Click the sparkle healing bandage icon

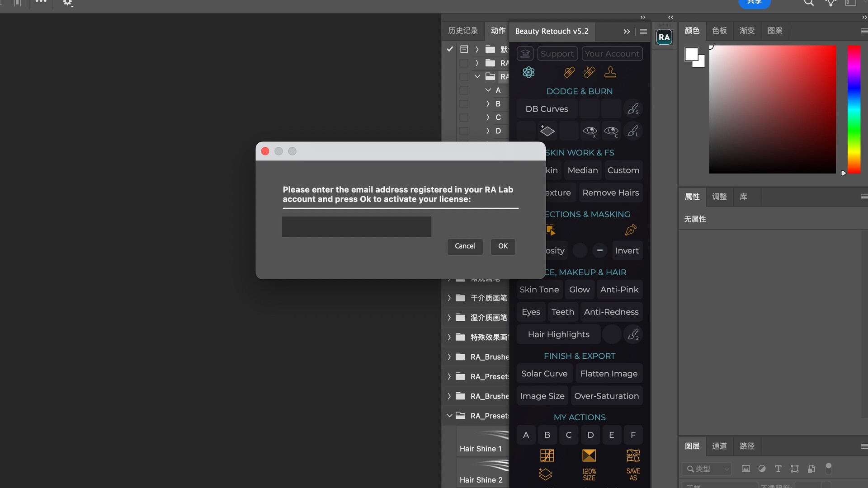pos(590,72)
